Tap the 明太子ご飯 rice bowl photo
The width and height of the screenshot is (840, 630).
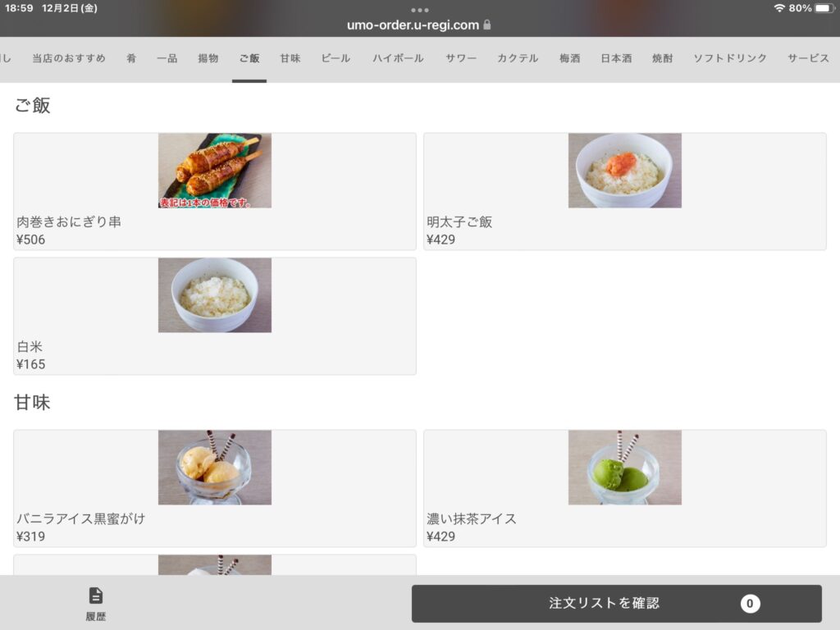[624, 171]
